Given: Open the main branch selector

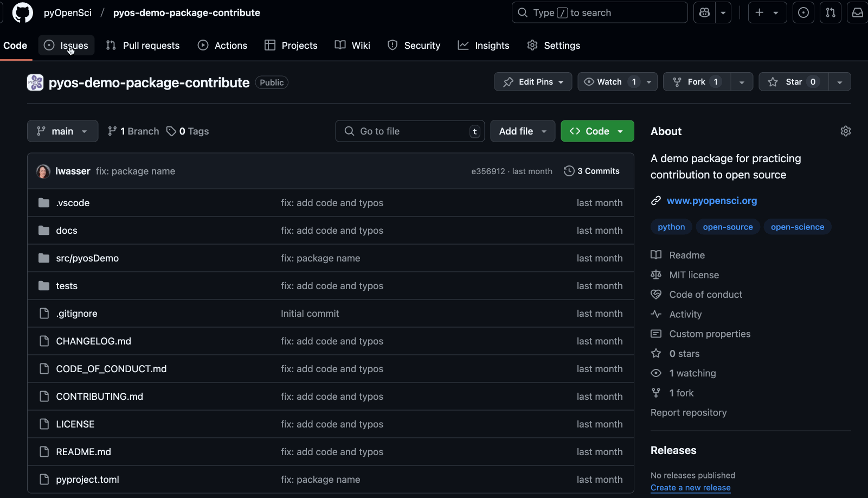Looking at the screenshot, I should [63, 131].
